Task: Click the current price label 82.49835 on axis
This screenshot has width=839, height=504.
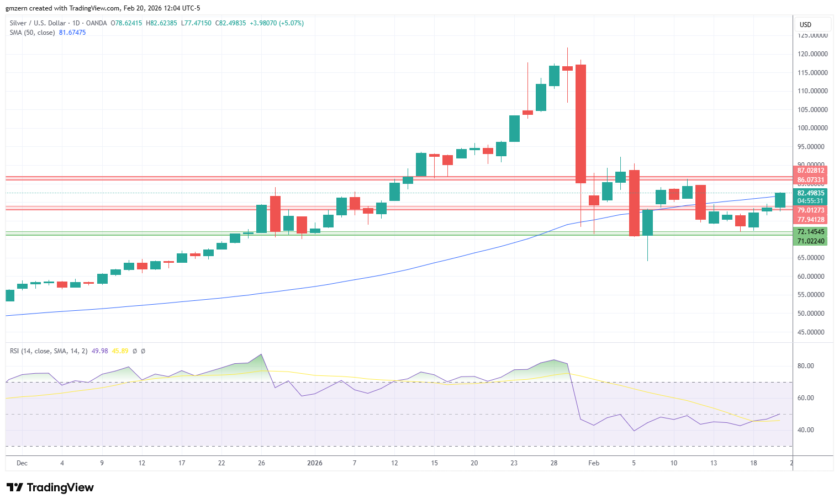Action: [x=811, y=193]
